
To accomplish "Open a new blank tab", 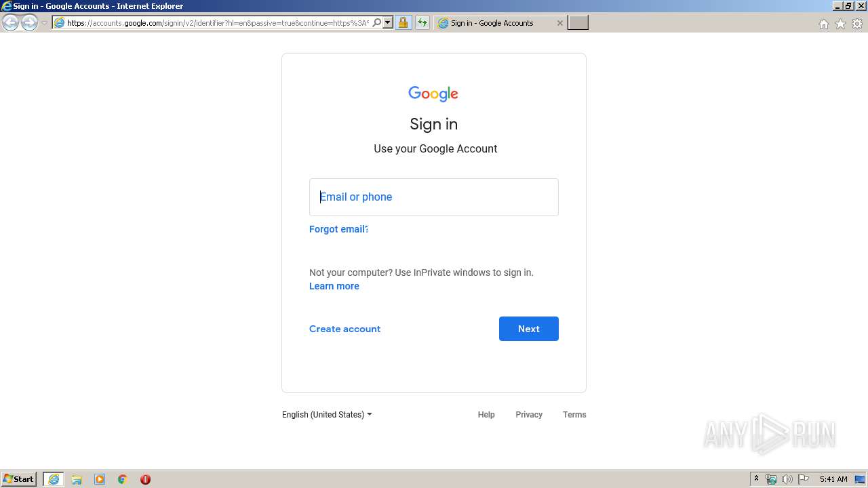I will click(578, 23).
